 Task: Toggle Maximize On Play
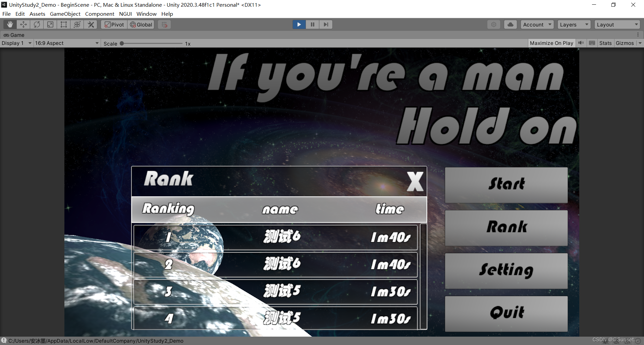click(551, 43)
